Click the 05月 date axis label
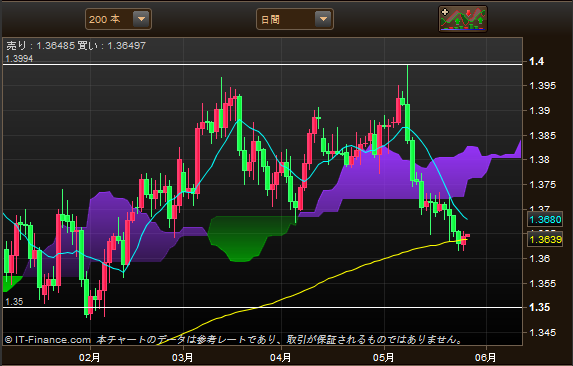The width and height of the screenshot is (573, 366). pyautogui.click(x=384, y=357)
